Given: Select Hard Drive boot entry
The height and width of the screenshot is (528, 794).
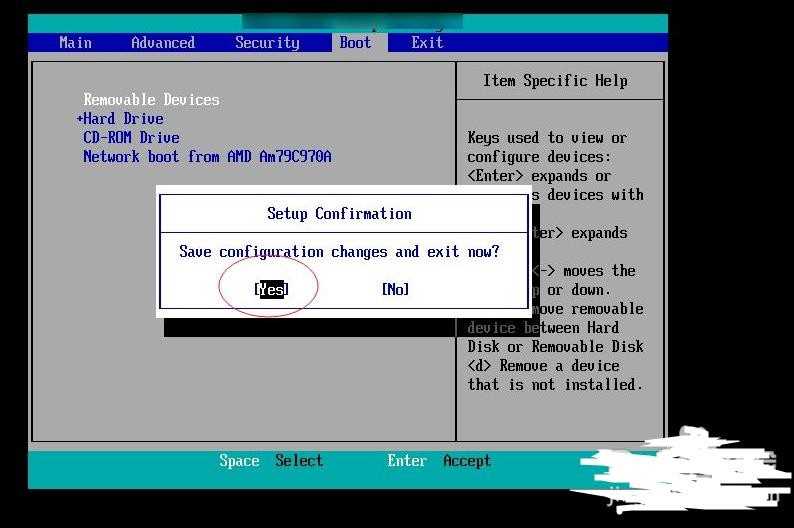Looking at the screenshot, I should coord(123,119).
